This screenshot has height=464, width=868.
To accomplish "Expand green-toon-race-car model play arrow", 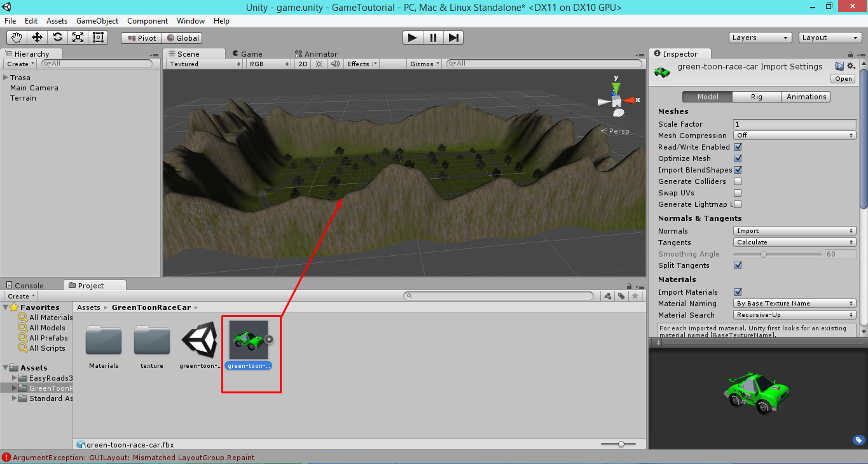I will click(269, 339).
